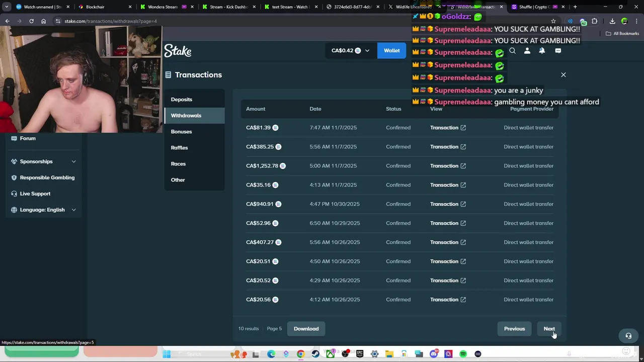Click the Amount column header

256,109
